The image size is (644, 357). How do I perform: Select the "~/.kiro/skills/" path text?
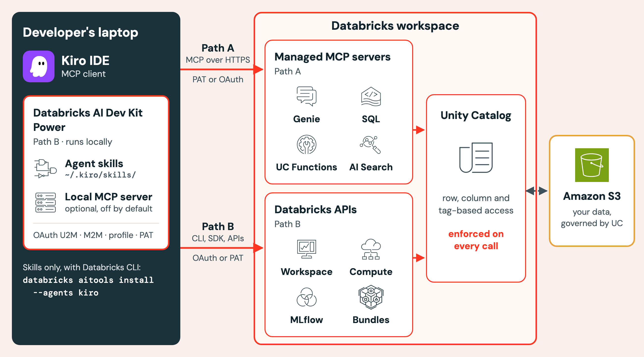click(100, 175)
